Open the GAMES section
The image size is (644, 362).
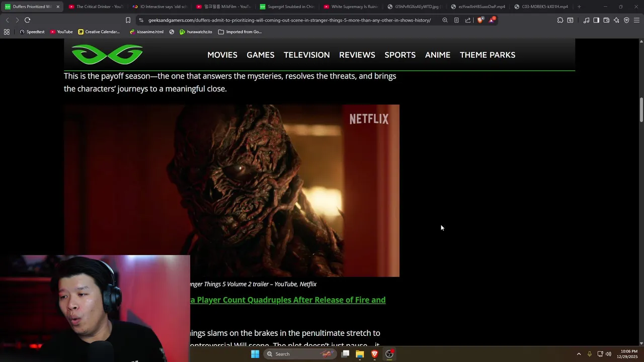pyautogui.click(x=261, y=55)
